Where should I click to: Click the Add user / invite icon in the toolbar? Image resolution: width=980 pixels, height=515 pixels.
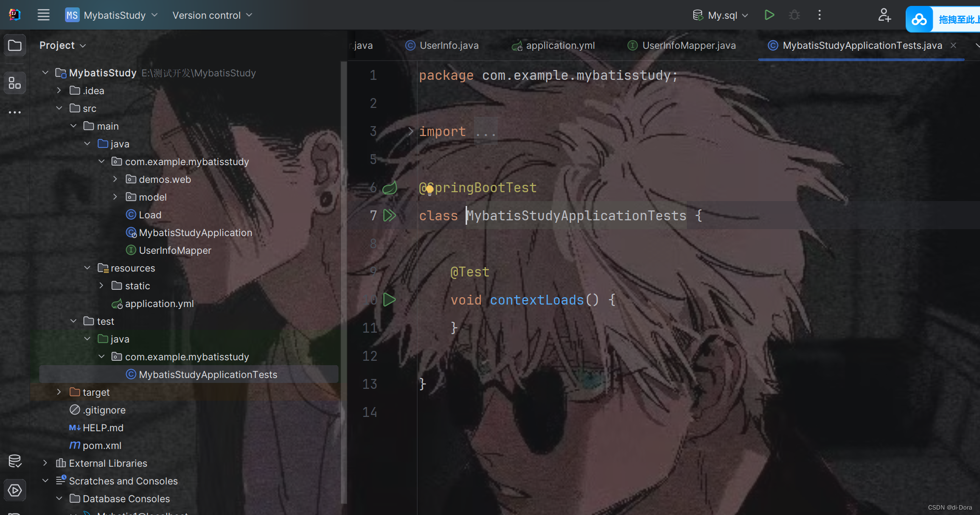point(884,15)
